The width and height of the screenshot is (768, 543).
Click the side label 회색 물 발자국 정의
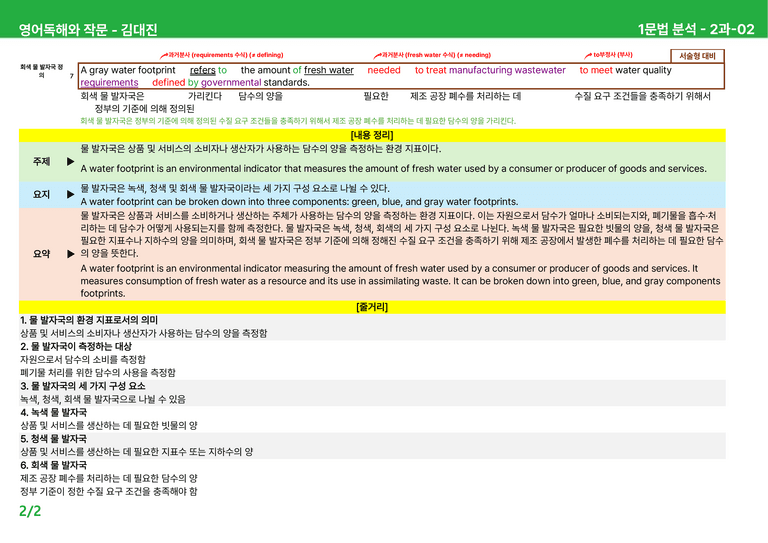coord(42,71)
